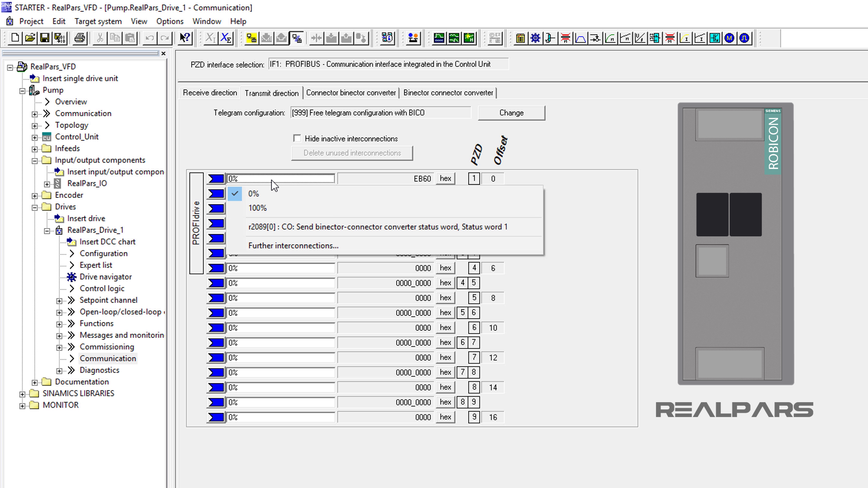Viewport: 868px width, 488px height.
Task: Choose Further interconnections from the dropdown
Action: coord(293,245)
